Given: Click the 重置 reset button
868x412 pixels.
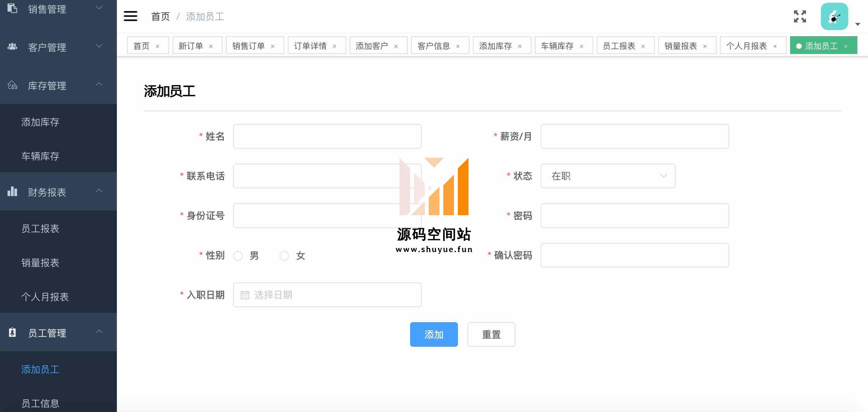Looking at the screenshot, I should point(491,334).
